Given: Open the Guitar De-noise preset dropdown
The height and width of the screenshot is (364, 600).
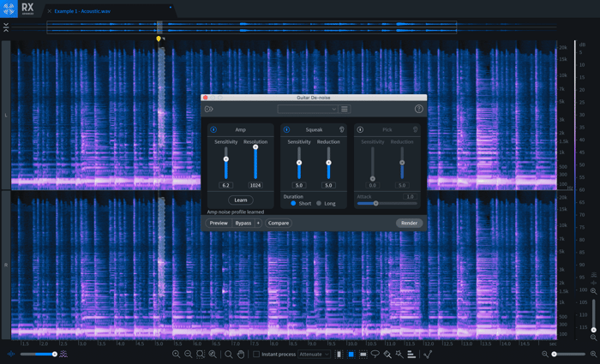Looking at the screenshot, I should click(x=307, y=109).
